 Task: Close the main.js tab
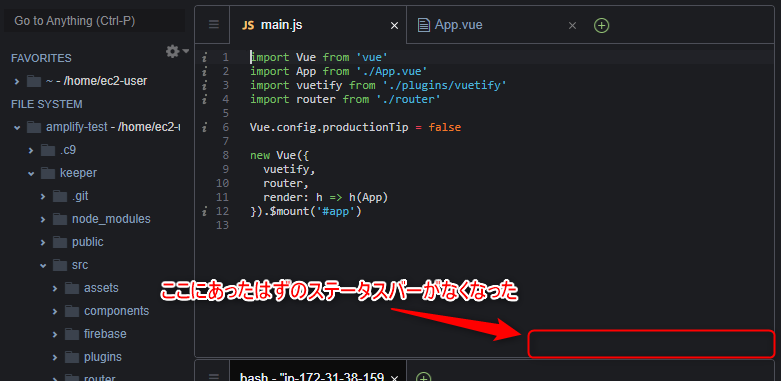tap(394, 25)
